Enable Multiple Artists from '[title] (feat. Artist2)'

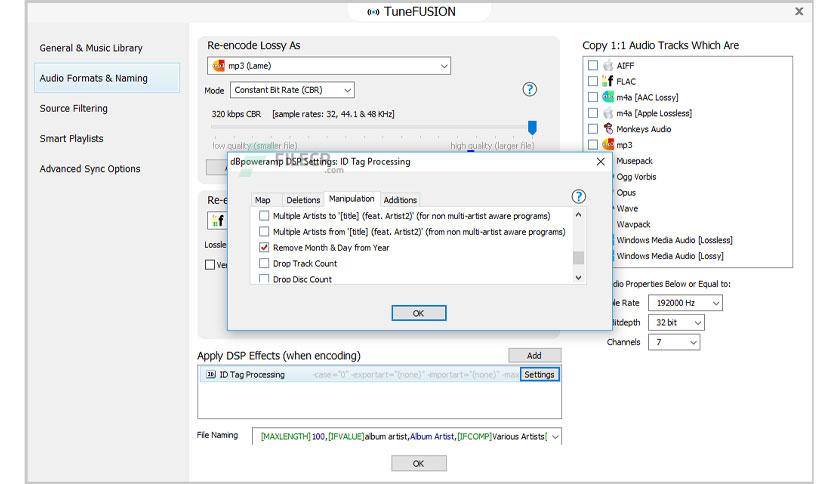264,232
